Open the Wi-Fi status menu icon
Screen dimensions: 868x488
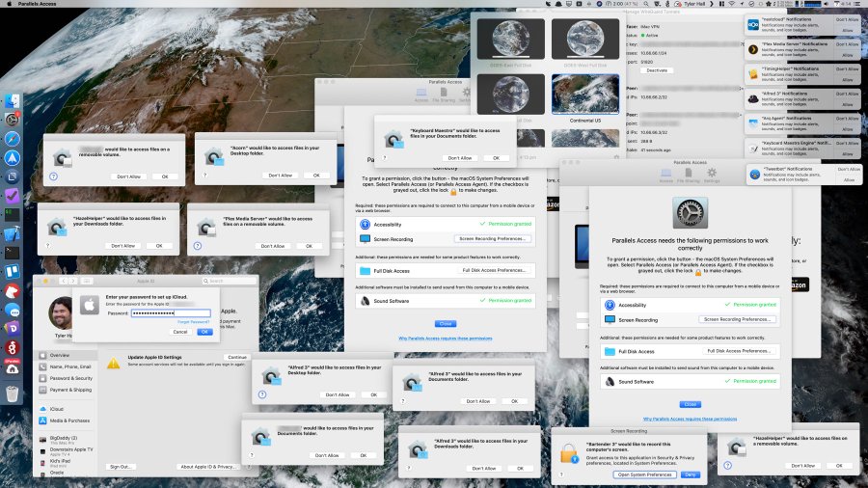(732, 4)
